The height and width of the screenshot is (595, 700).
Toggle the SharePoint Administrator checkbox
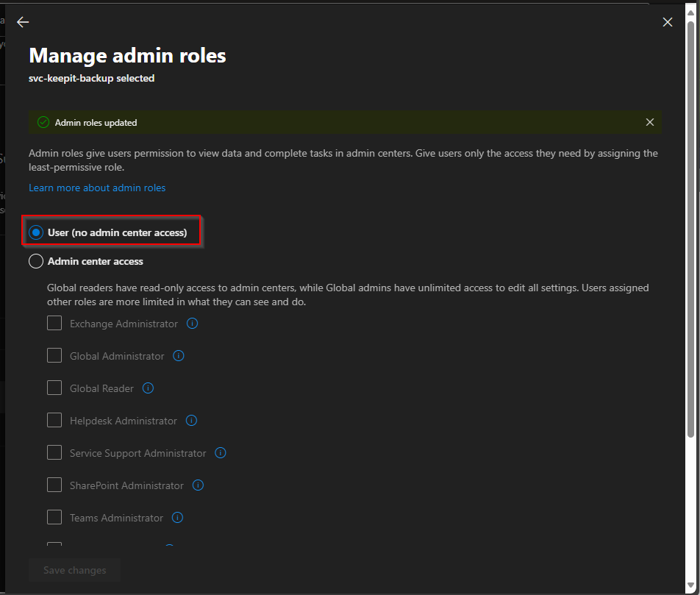54,485
